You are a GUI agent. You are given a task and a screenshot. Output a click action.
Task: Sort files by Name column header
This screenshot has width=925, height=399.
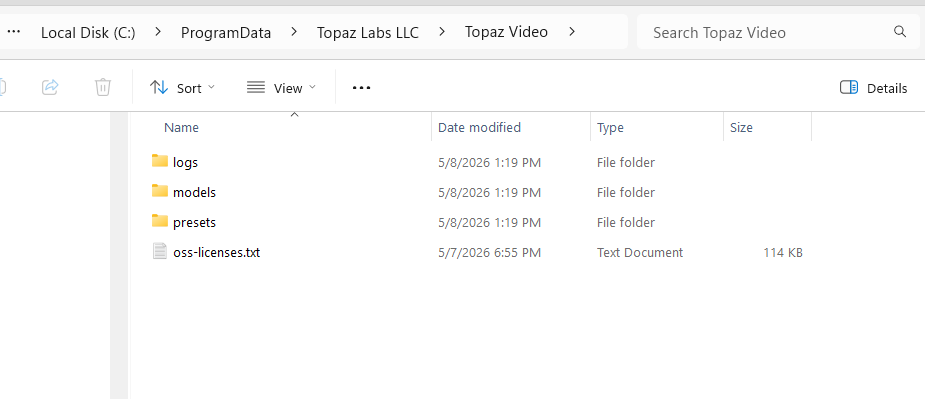181,127
